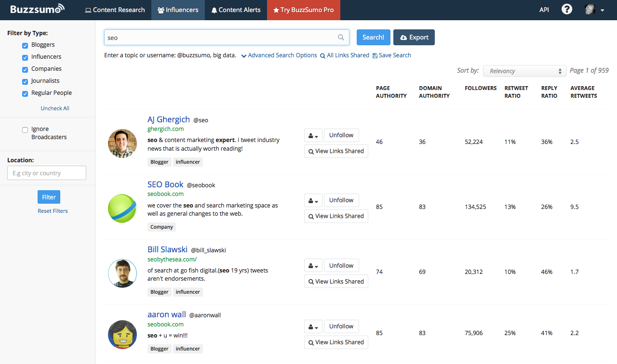Expand Advanced Search Options

pos(279,55)
